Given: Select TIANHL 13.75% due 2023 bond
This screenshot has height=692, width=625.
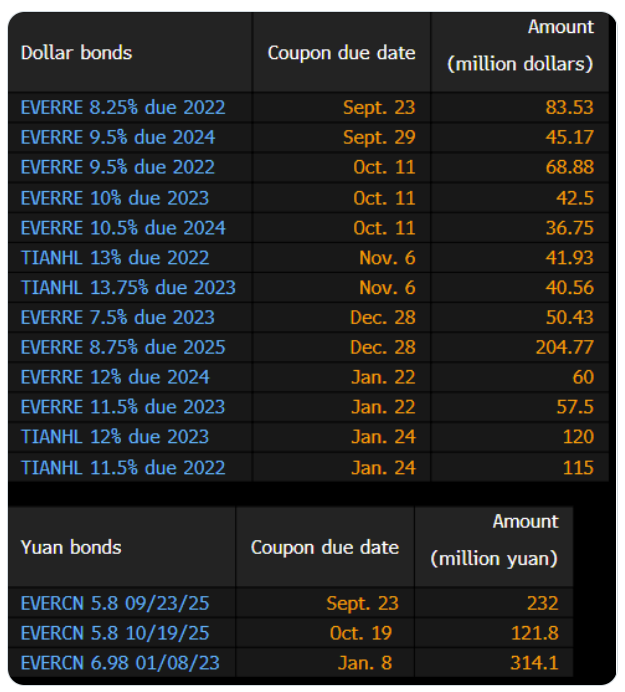Looking at the screenshot, I should (x=128, y=287).
